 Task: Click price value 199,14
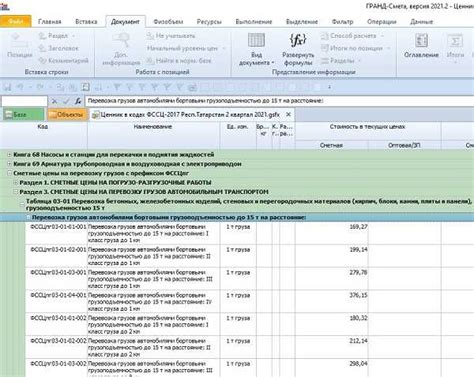click(x=358, y=250)
